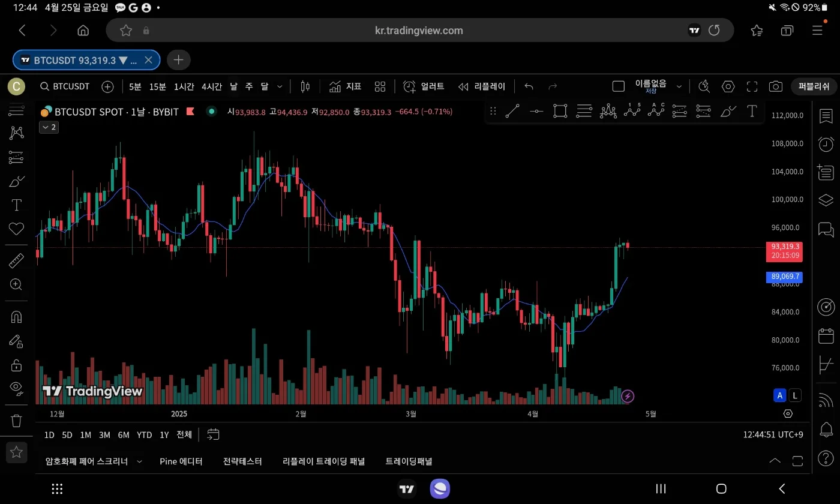Open the crypto pair screener dropdown arrow
The image size is (840, 504).
139,461
